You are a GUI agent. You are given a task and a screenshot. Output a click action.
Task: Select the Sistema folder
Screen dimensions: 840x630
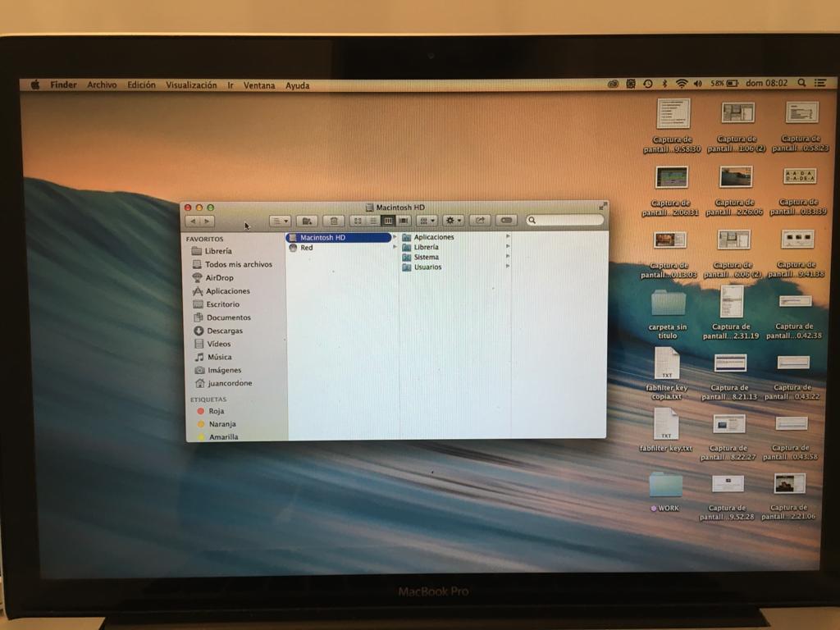[x=421, y=257]
